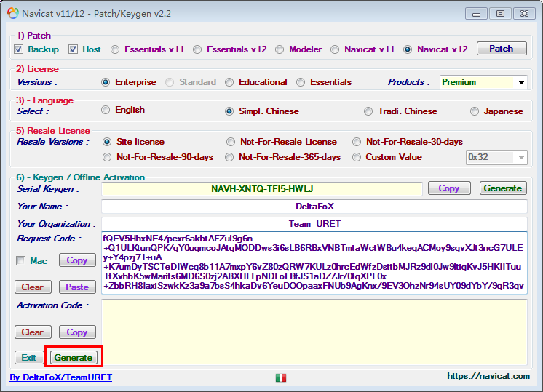Select the Essentials v12 radio option
This screenshot has width=543, height=392.
pos(197,49)
